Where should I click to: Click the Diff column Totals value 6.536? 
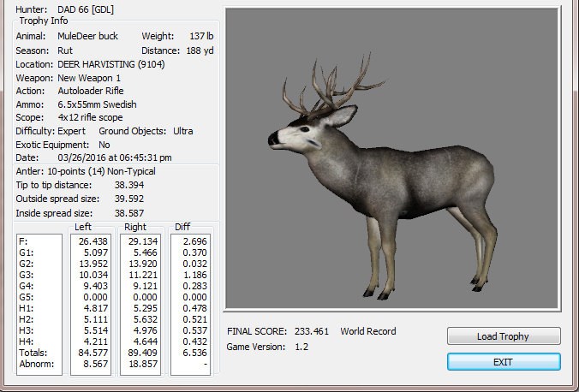pyautogui.click(x=191, y=352)
